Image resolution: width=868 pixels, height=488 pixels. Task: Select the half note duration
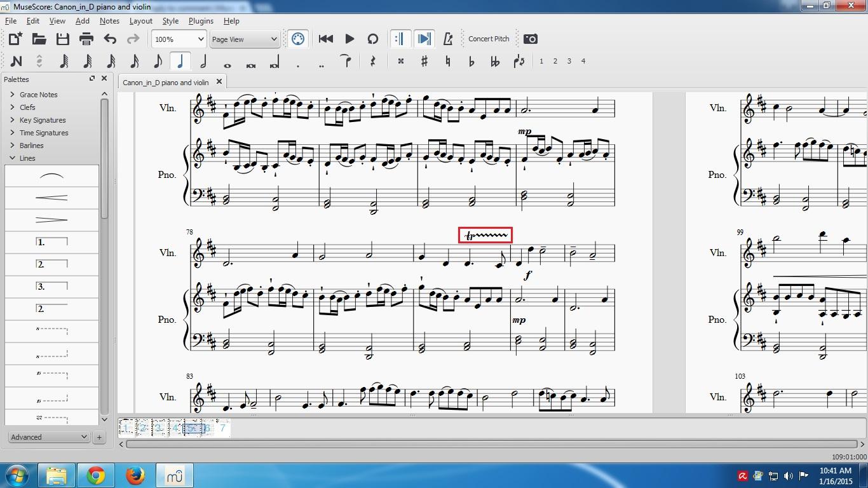pos(203,62)
